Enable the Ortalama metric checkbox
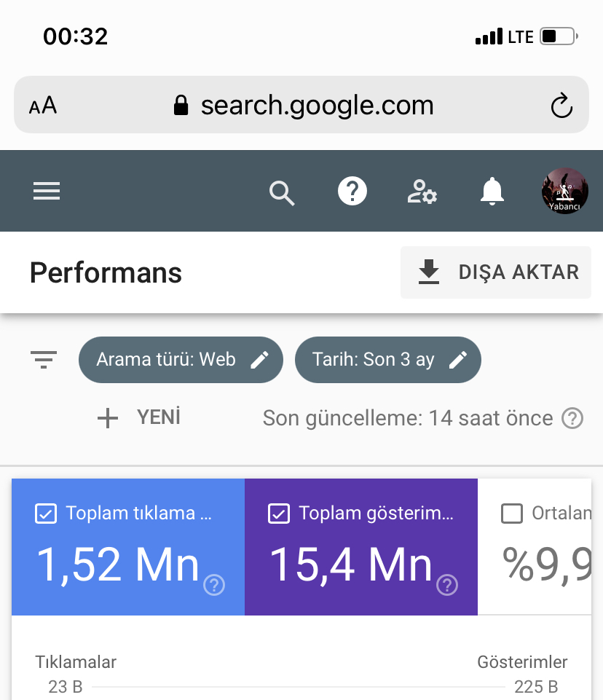The image size is (603, 700). point(511,514)
